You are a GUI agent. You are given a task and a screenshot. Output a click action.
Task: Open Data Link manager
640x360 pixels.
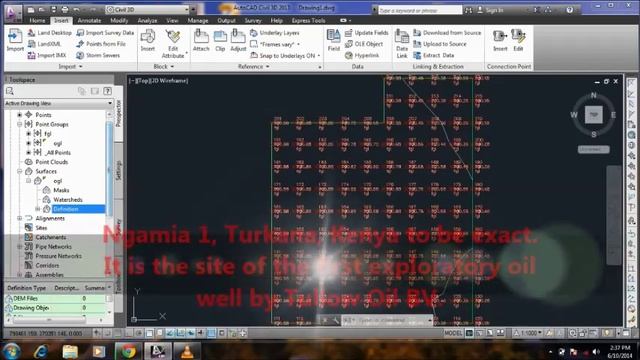pyautogui.click(x=402, y=43)
